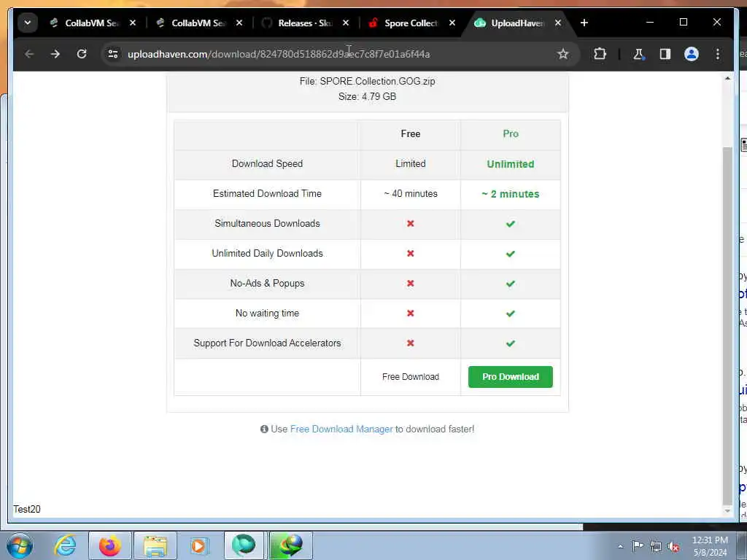The width and height of the screenshot is (747, 560).
Task: Click the uploadhaven.com URL in the address bar
Action: (x=279, y=54)
